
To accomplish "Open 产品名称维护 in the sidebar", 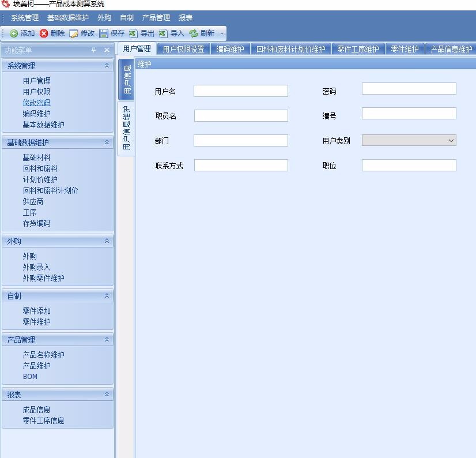I will click(x=43, y=355).
